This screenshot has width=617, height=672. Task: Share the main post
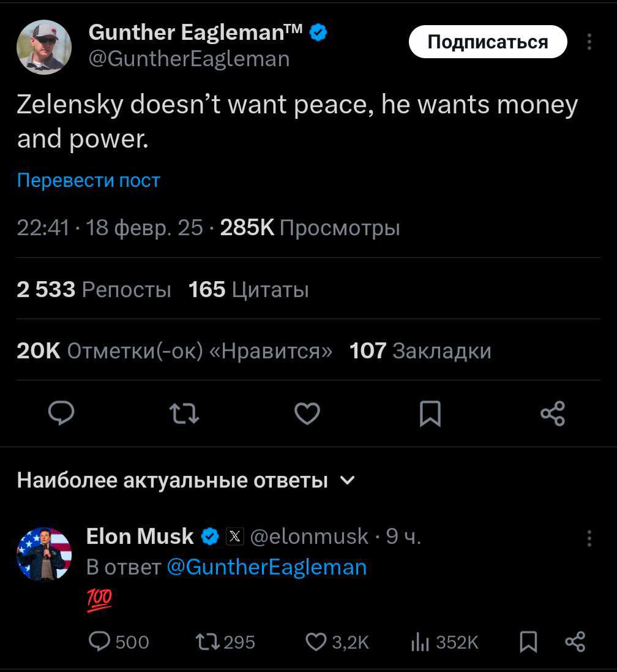553,413
